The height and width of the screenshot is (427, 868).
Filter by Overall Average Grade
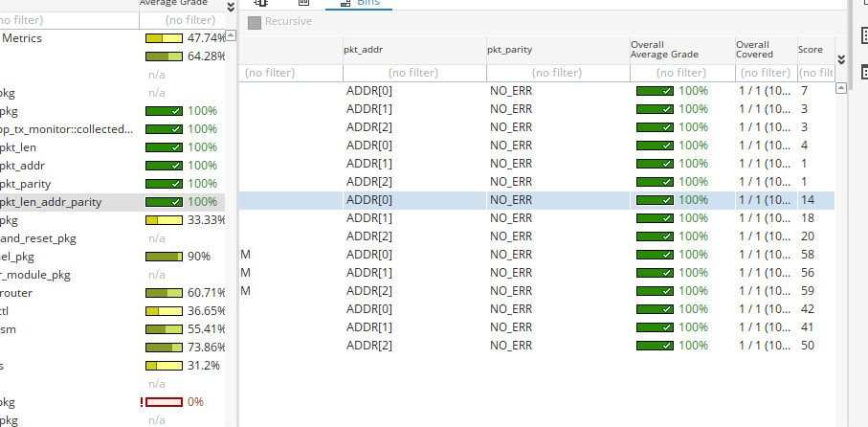681,73
